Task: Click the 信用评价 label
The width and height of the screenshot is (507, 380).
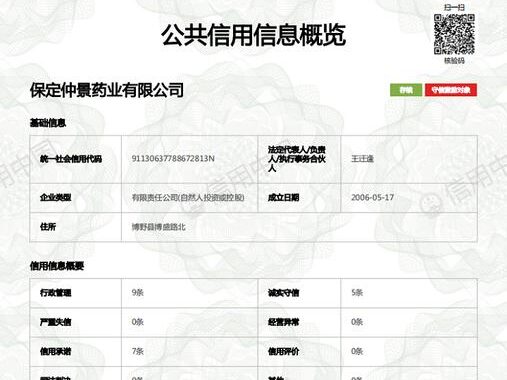Action: tap(283, 352)
